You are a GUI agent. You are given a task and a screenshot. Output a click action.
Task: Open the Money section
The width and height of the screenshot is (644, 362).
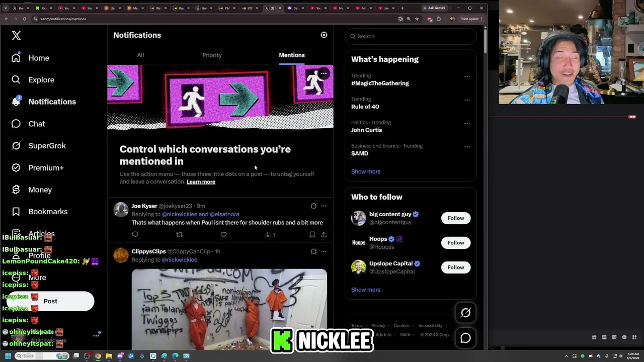32,190
